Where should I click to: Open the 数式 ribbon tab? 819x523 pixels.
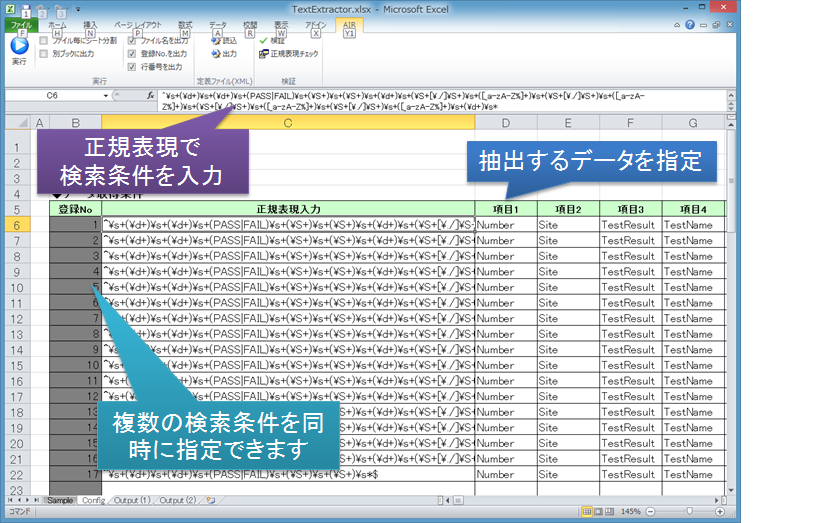click(185, 25)
